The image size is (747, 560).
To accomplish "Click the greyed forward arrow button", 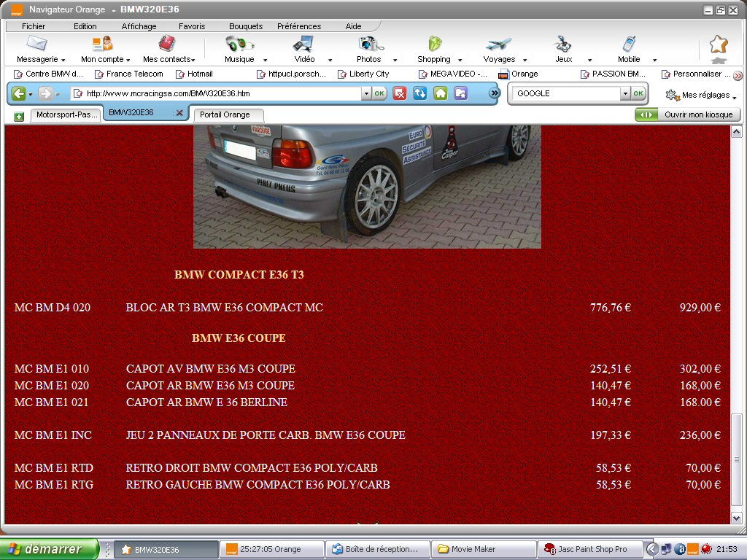I will tap(45, 93).
